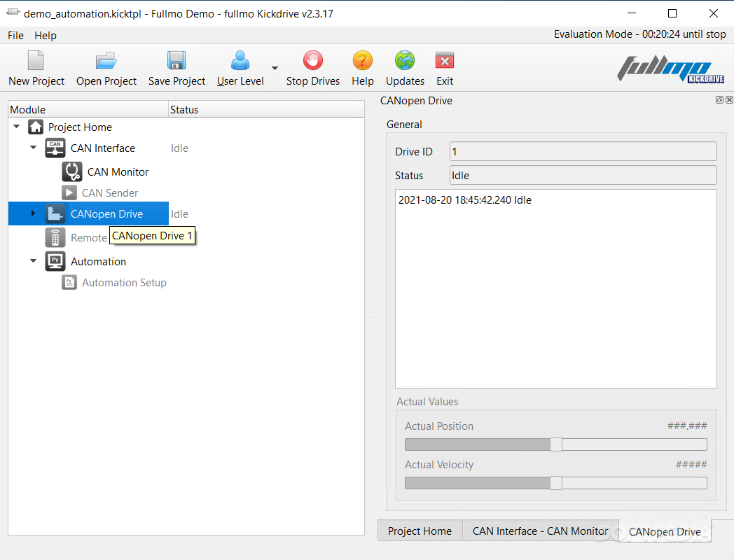Exit the application with red X icon
The height and width of the screenshot is (560, 734).
[445, 61]
